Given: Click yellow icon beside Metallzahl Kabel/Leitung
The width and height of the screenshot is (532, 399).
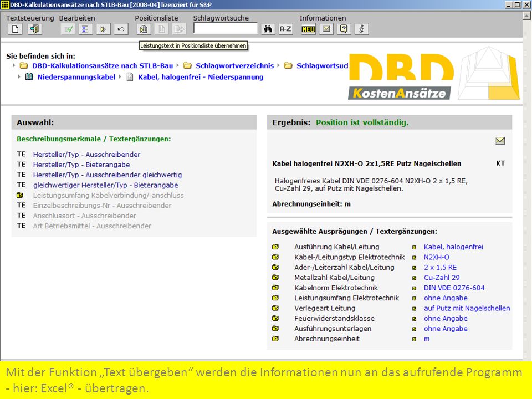Looking at the screenshot, I should [275, 277].
